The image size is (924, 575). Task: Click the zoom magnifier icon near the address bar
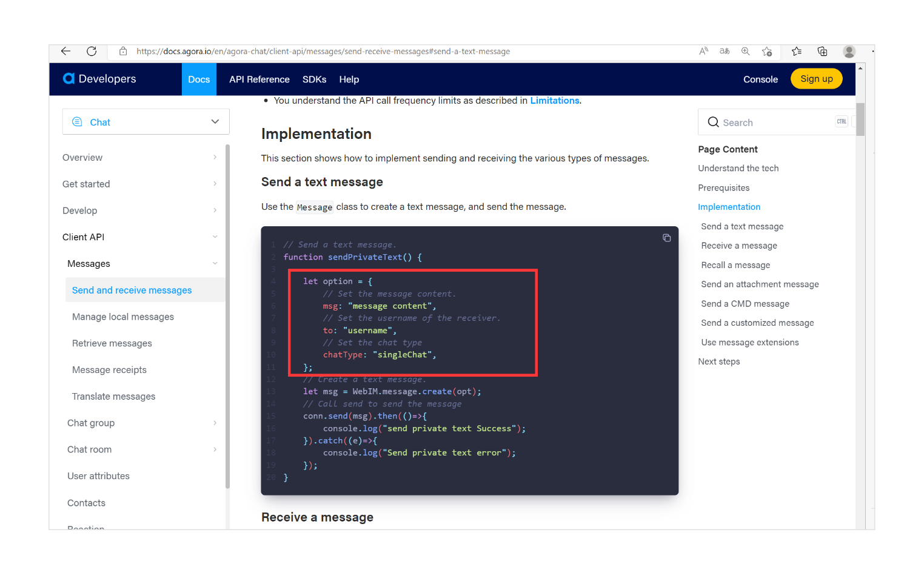point(745,51)
